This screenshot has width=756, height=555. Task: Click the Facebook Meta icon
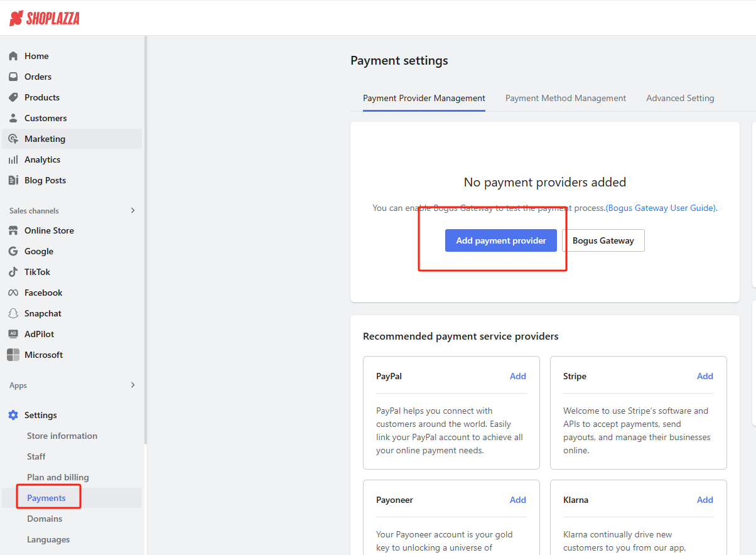point(13,293)
